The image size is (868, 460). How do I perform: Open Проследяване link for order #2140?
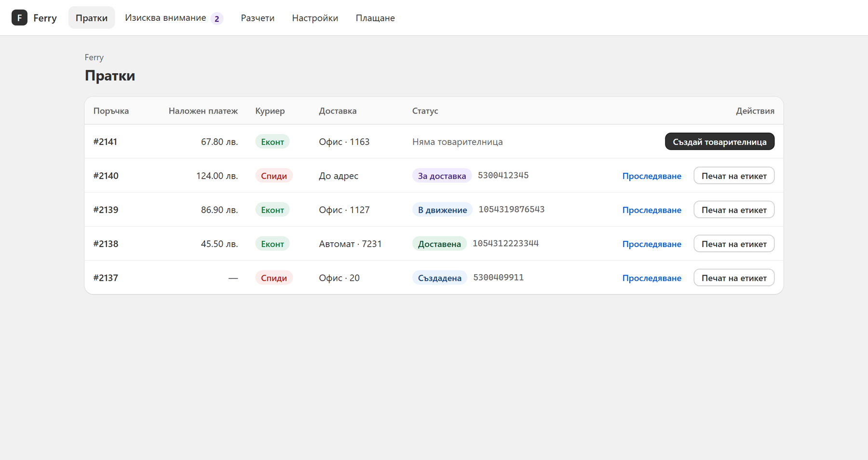(651, 176)
